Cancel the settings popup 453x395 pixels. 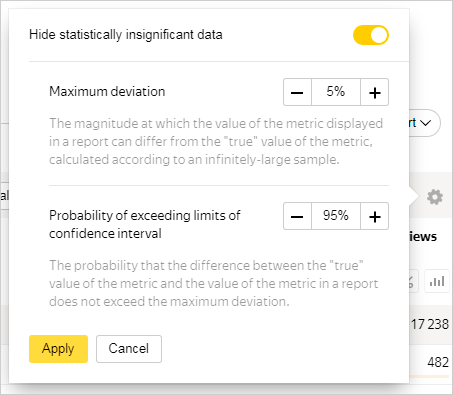[129, 349]
